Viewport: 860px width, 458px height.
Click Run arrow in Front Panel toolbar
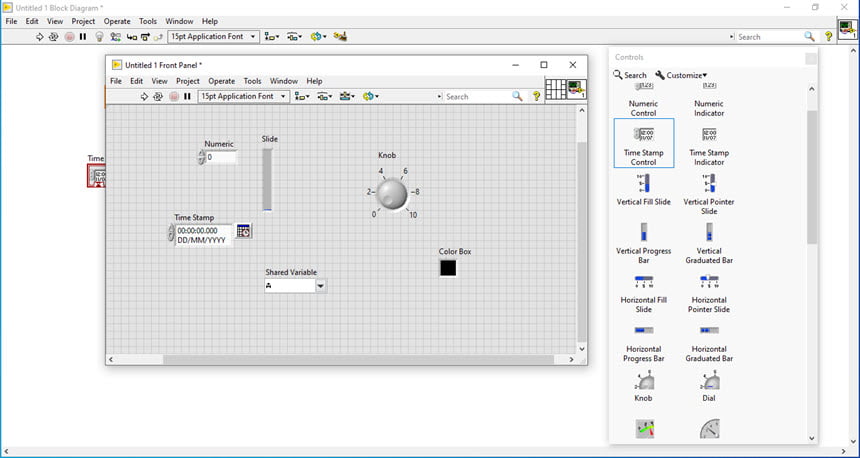coord(144,97)
